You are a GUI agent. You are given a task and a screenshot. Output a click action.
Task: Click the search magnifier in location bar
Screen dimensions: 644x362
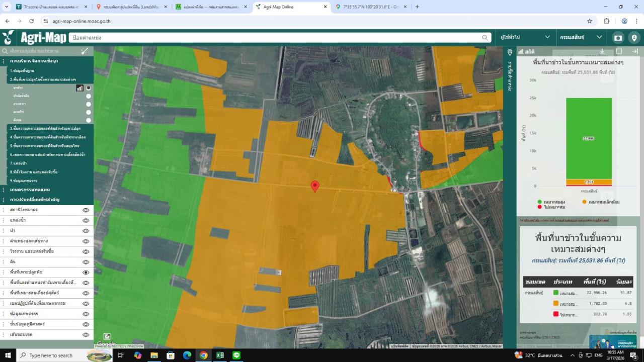pos(485,38)
